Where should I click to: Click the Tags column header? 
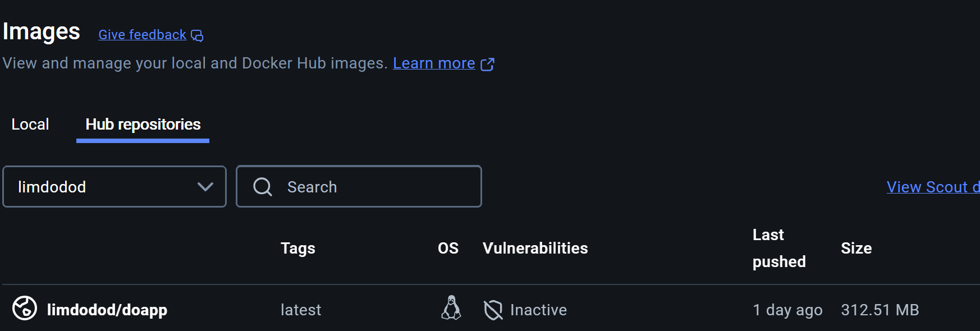coord(297,248)
